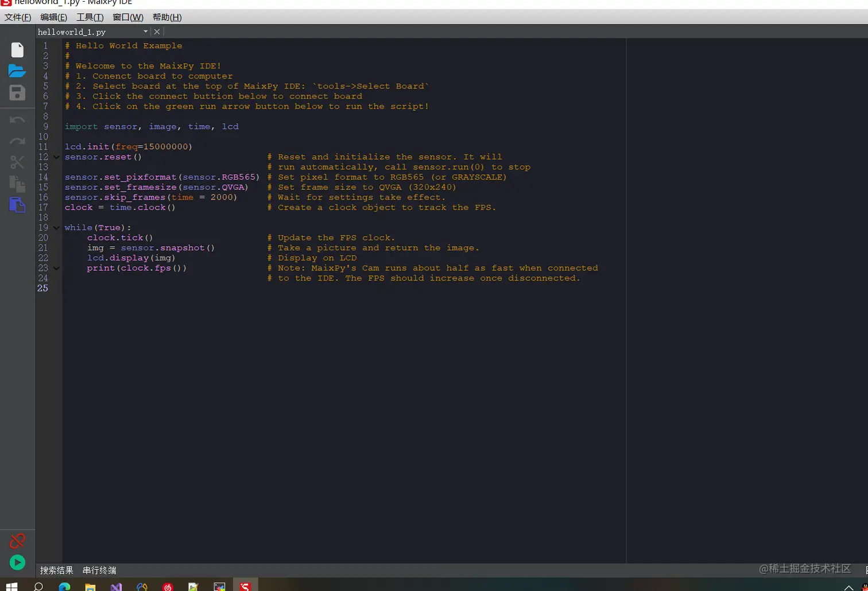The height and width of the screenshot is (591, 868).
Task: Click the 'Set pixel format to RGB565' comment
Action: pyautogui.click(x=387, y=177)
